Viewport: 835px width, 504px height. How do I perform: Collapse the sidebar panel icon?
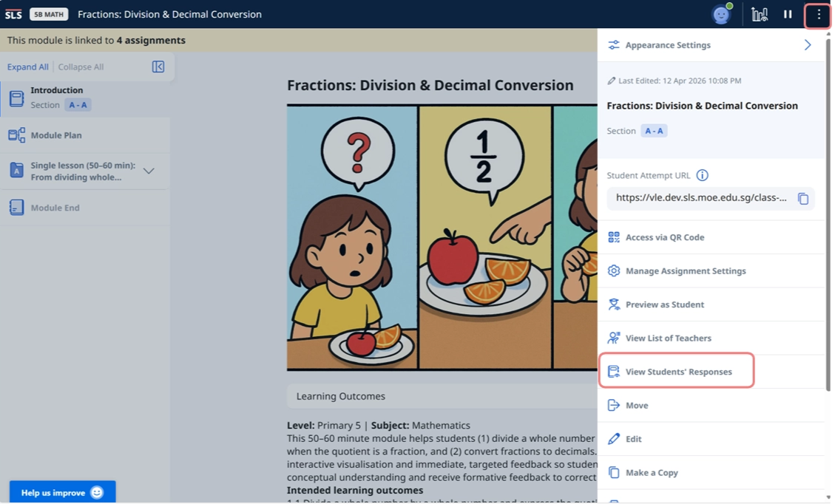coord(158,67)
